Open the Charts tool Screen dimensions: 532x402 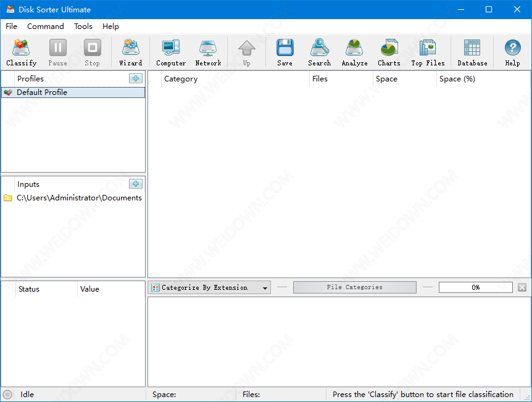(x=389, y=52)
